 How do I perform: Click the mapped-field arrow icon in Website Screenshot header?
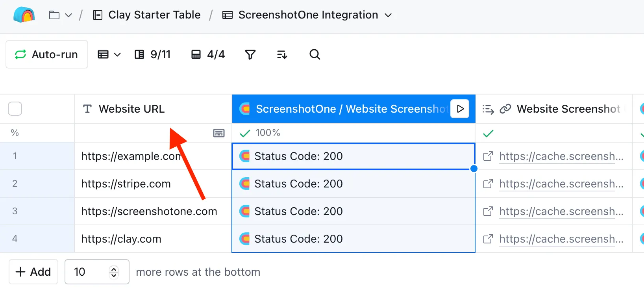pyautogui.click(x=488, y=109)
